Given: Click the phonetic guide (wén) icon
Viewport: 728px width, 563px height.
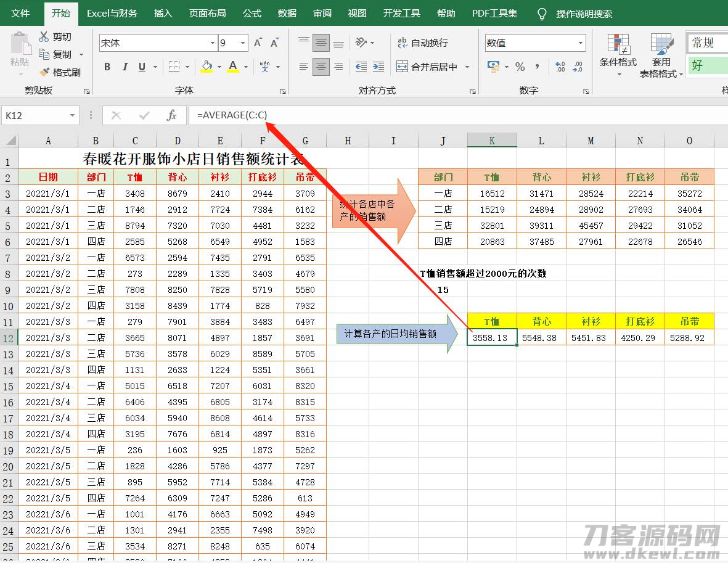Looking at the screenshot, I should 264,67.
